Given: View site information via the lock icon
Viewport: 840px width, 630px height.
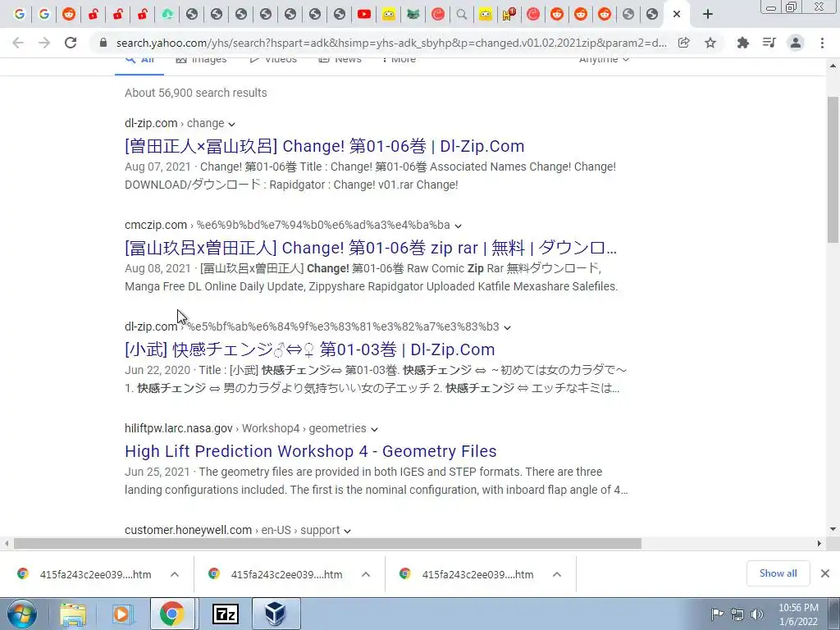Looking at the screenshot, I should (x=103, y=43).
